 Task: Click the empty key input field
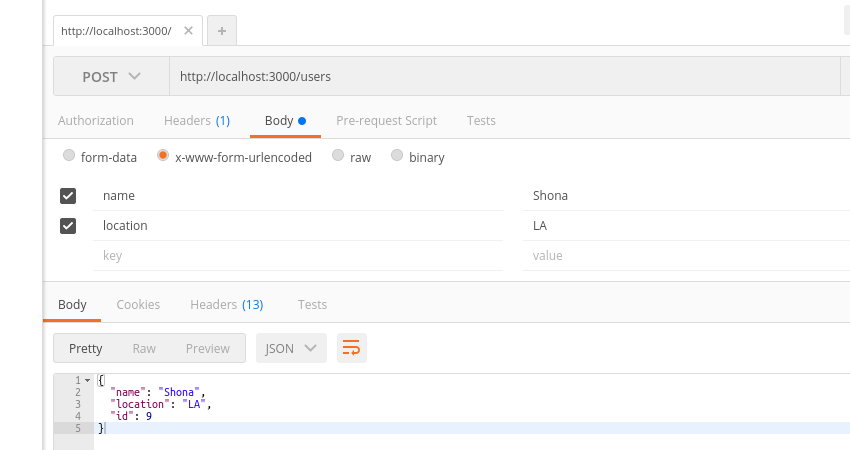click(298, 255)
